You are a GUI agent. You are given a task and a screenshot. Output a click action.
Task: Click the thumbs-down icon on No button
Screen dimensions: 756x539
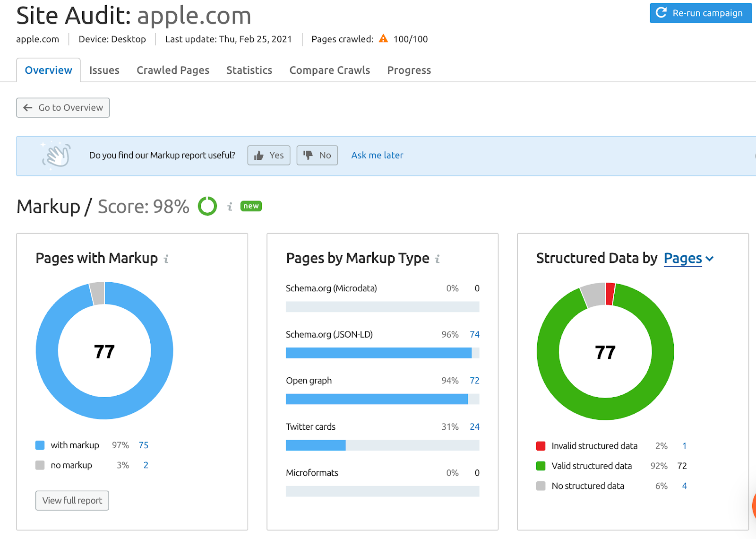[x=308, y=155]
